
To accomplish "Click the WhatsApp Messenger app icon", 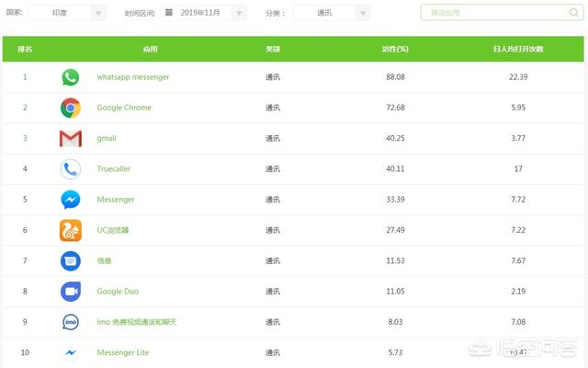I will pos(71,77).
